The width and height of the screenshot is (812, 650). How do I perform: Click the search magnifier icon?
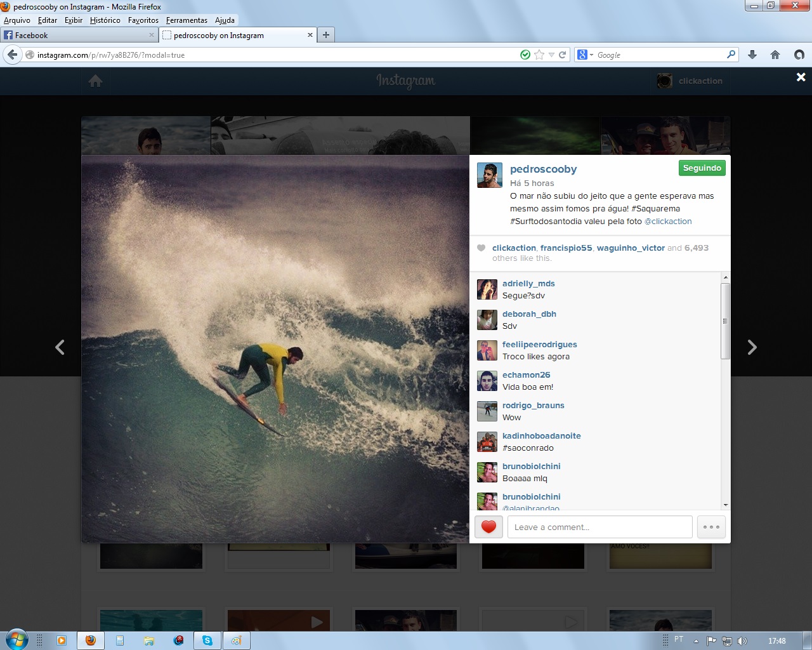coord(731,55)
